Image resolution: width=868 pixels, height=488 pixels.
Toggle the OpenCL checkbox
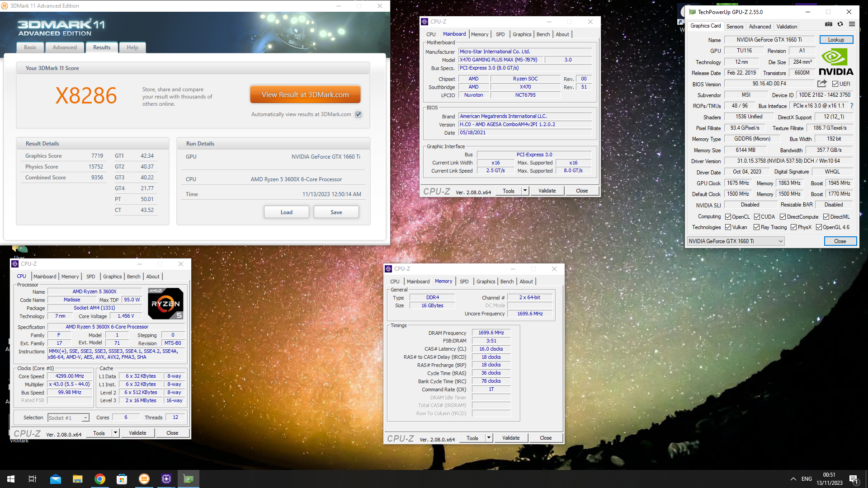tap(728, 217)
